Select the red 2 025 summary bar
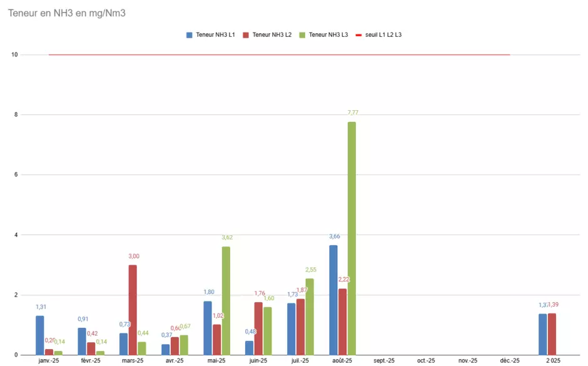588x366 pixels. click(552, 334)
